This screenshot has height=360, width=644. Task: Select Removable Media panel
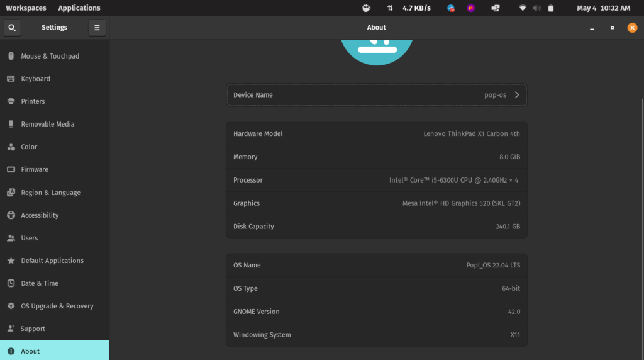[55, 124]
